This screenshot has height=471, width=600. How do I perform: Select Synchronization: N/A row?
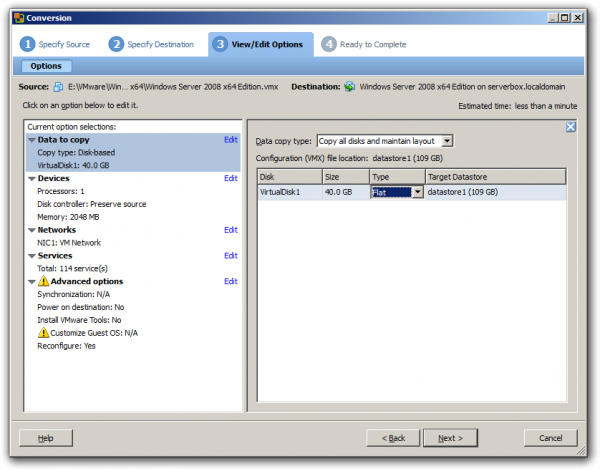pos(73,294)
